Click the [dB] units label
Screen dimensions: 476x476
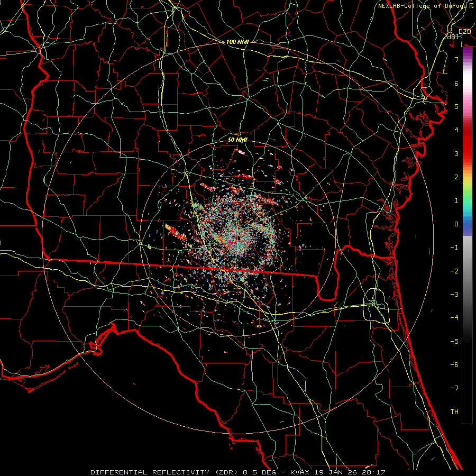452,36
